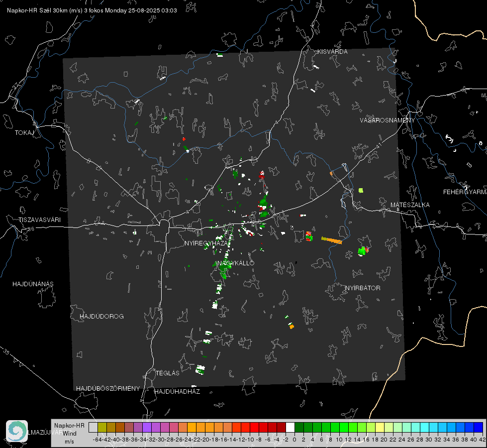Click the TOKAJ town label
The image size is (487, 448).
[x=24, y=133]
